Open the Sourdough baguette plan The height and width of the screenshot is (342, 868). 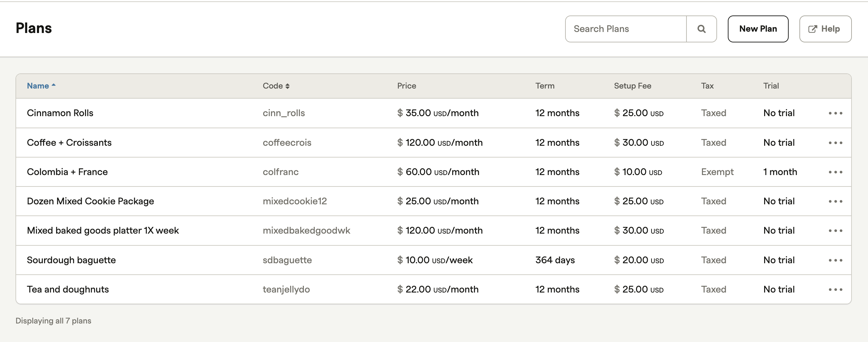(71, 260)
